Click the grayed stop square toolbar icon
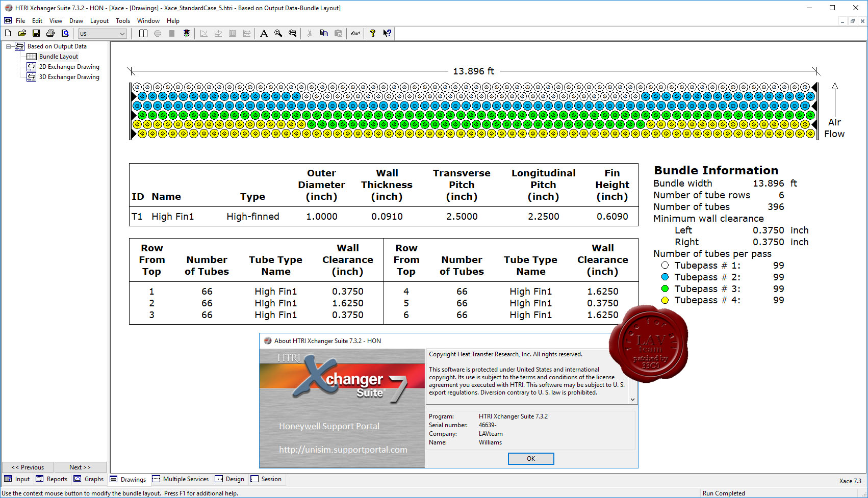This screenshot has width=868, height=498. click(x=172, y=33)
